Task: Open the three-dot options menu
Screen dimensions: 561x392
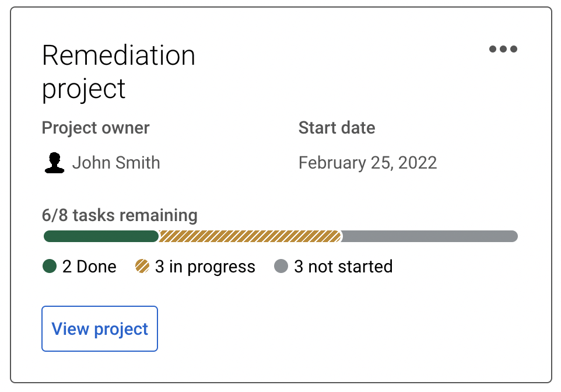Action: pos(503,49)
